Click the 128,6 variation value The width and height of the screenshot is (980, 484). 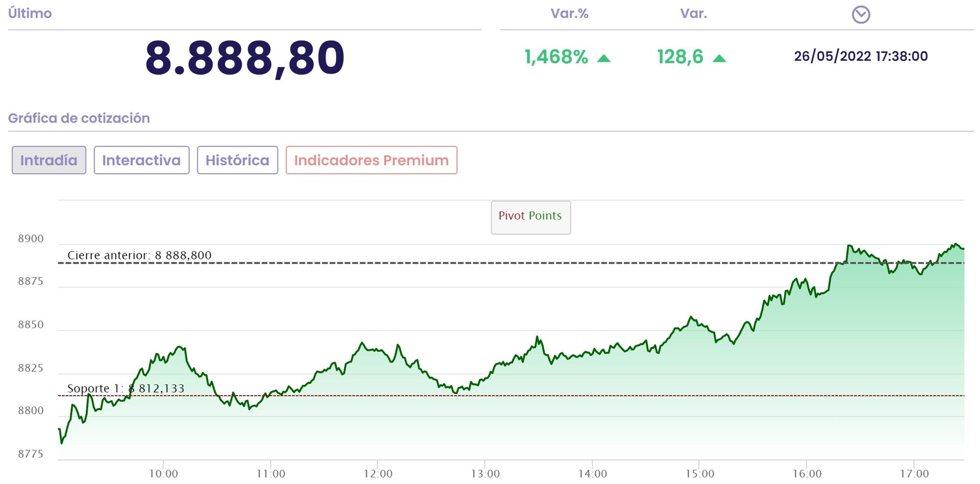pyautogui.click(x=680, y=57)
